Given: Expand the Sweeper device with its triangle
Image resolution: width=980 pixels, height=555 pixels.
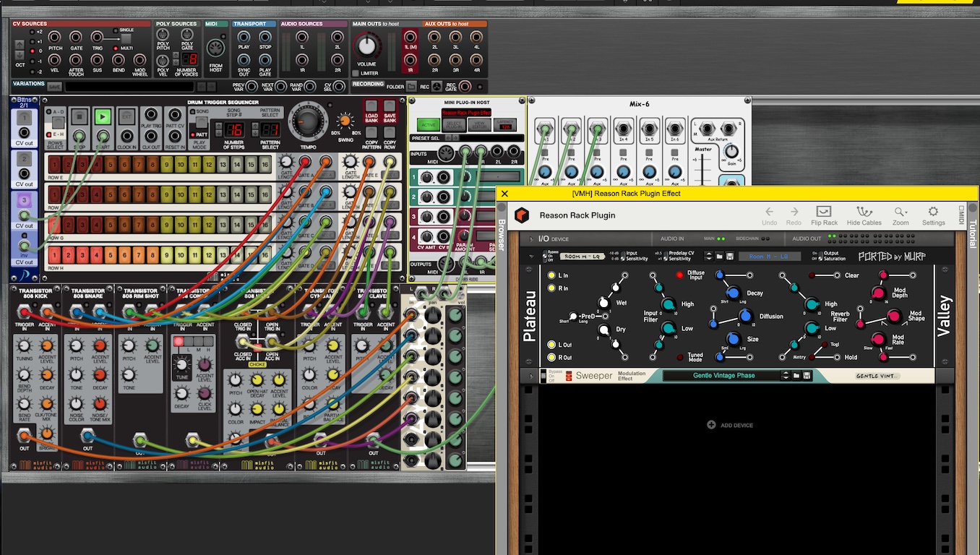Looking at the screenshot, I should click(x=532, y=376).
